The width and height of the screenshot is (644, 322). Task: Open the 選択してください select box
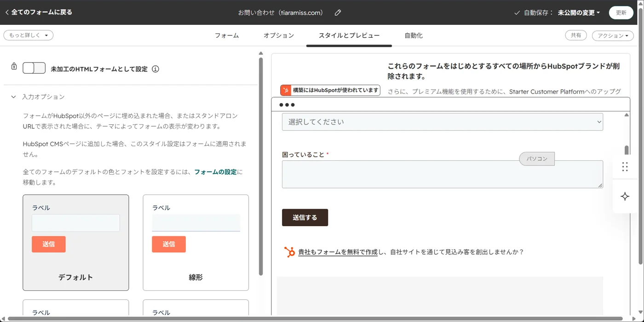point(443,122)
